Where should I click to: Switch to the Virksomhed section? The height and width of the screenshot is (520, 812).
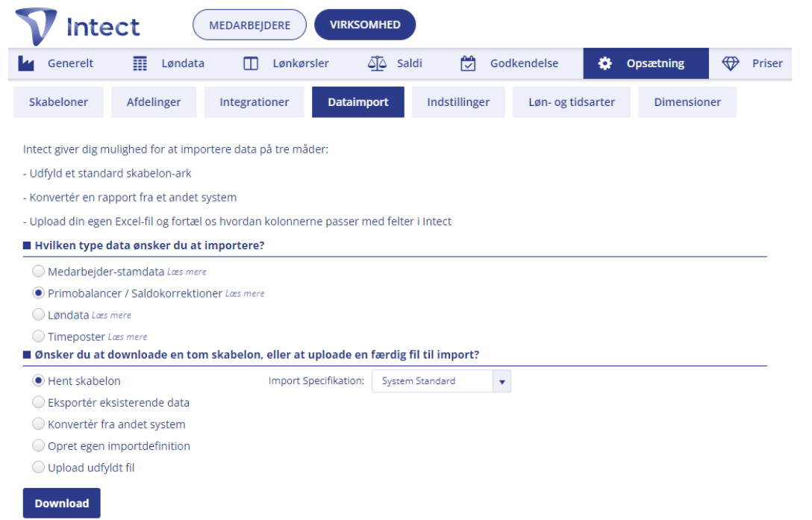pyautogui.click(x=365, y=25)
